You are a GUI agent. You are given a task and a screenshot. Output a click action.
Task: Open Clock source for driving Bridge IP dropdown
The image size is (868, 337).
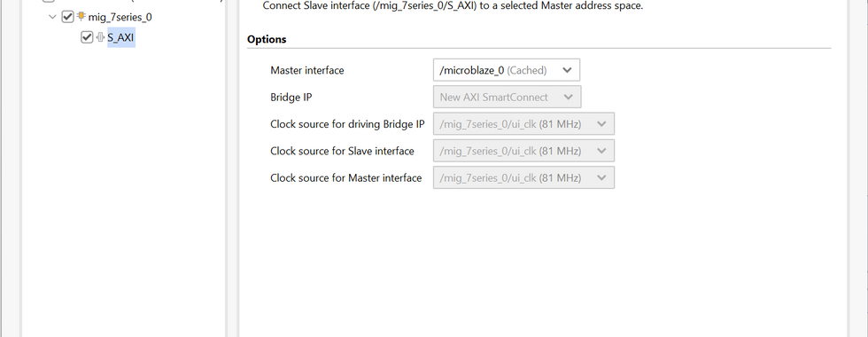point(523,124)
